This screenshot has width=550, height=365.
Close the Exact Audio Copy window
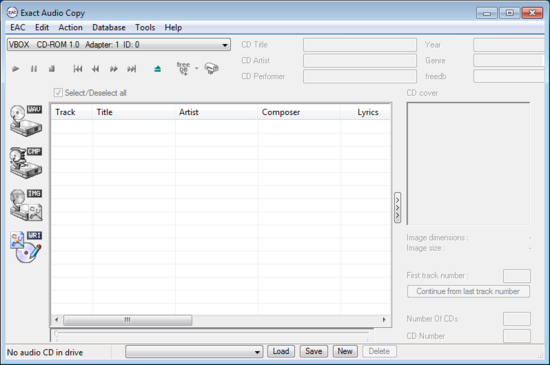[532, 13]
